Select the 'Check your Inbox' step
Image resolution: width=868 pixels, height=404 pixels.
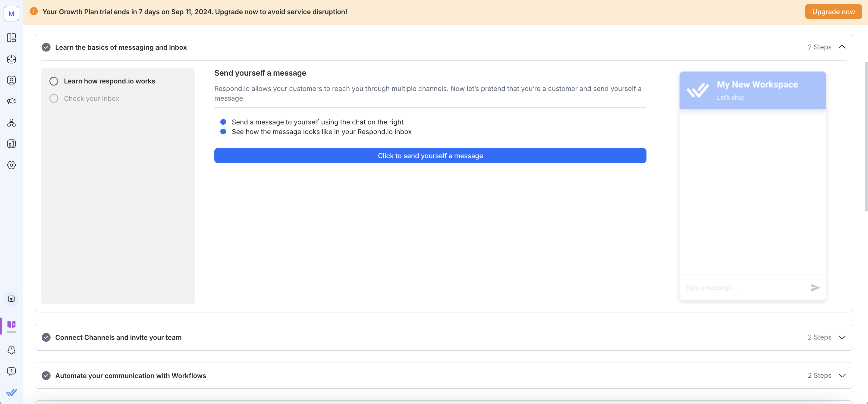pyautogui.click(x=91, y=99)
